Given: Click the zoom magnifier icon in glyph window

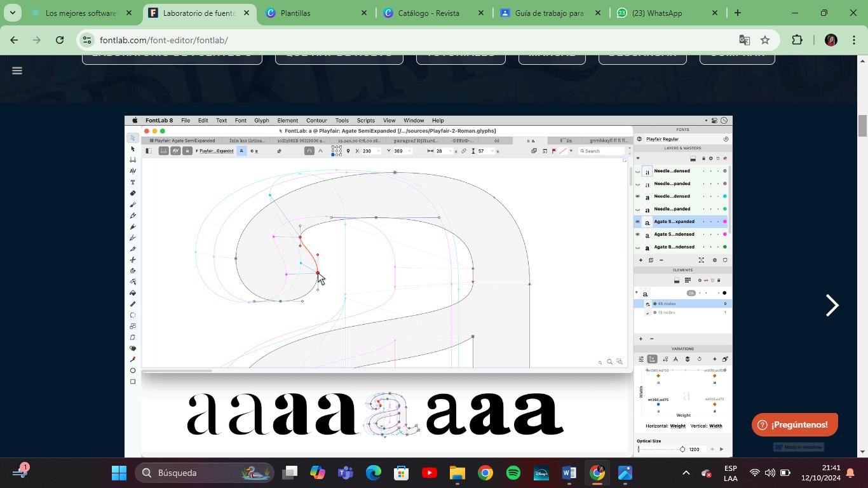Looking at the screenshot, I should pos(609,362).
